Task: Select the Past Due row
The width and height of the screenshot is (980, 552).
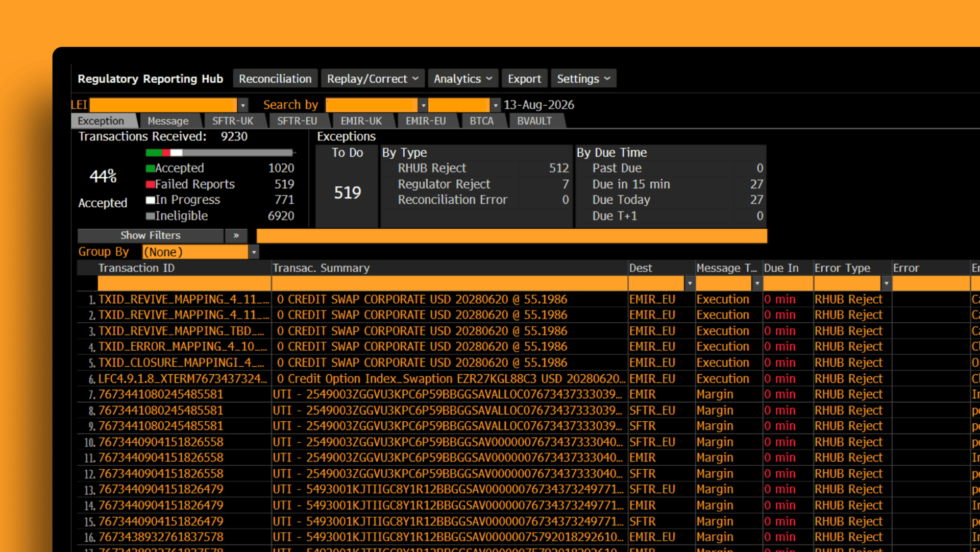Action: (671, 168)
